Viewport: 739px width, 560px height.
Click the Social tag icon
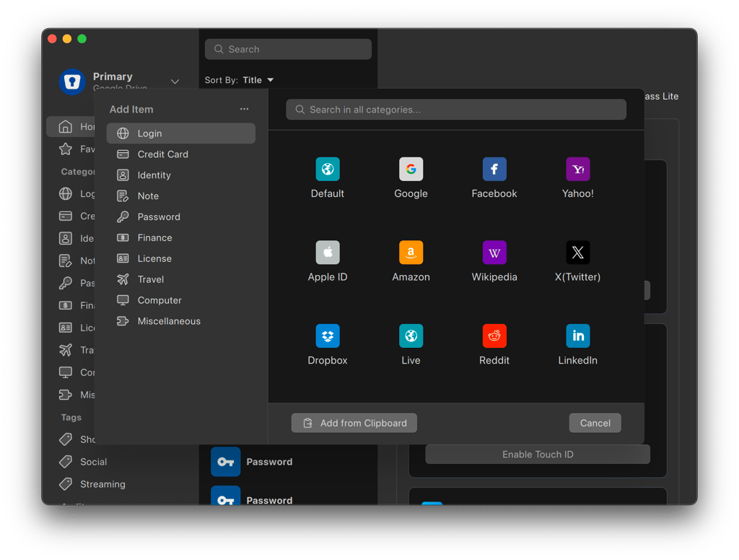pos(66,461)
